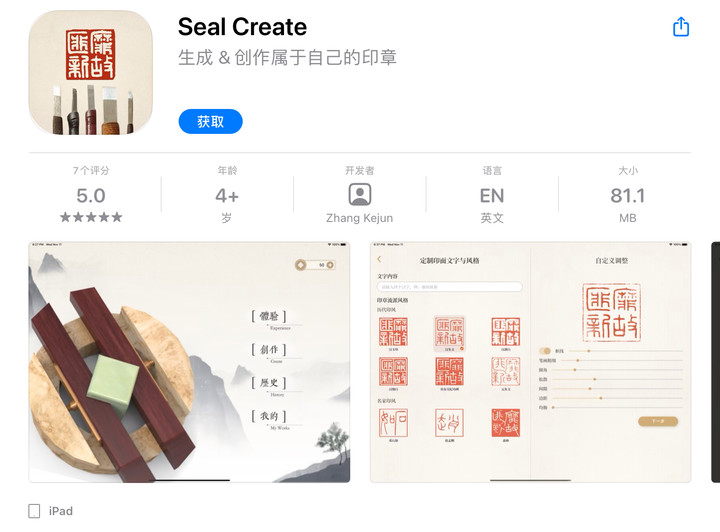Click the 4+ age rating
Screen dimensions: 720x532
[x=227, y=196]
